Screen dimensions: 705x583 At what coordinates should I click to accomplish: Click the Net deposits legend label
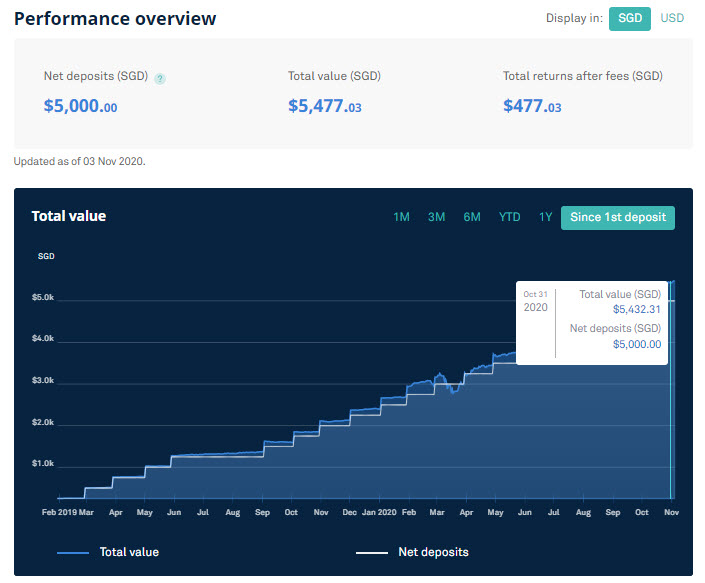click(x=433, y=552)
